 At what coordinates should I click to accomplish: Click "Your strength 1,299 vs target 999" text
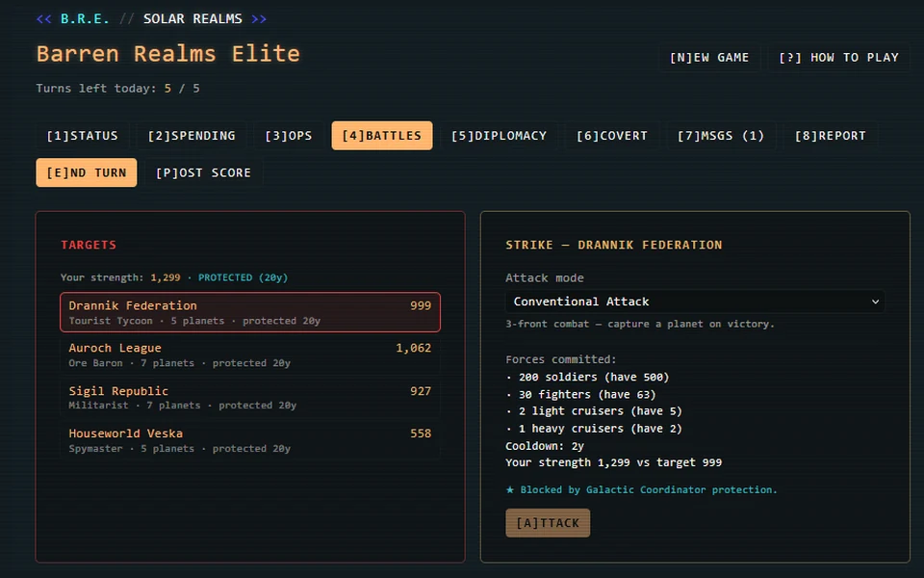coord(613,462)
